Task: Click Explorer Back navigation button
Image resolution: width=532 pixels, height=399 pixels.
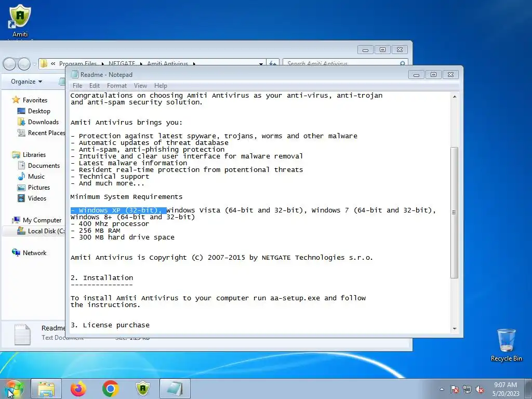Action: click(x=9, y=64)
